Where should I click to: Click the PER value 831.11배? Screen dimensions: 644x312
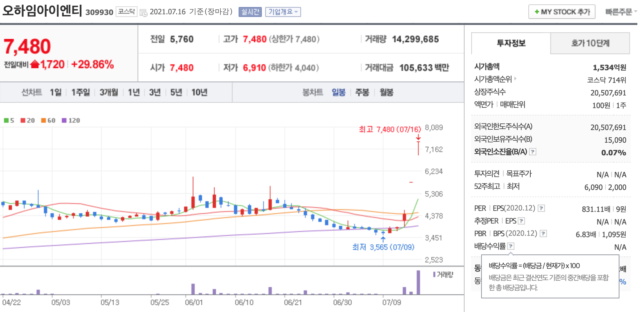596,209
